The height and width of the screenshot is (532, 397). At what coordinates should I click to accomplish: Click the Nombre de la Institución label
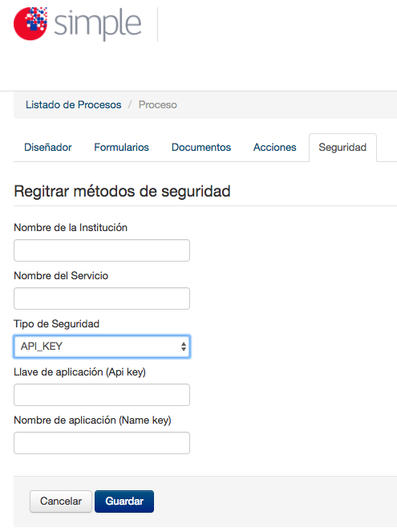71,227
